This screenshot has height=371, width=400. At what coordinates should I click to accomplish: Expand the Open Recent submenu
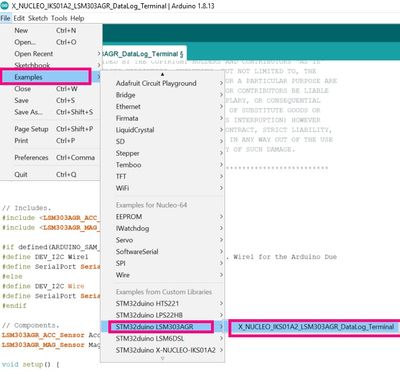tap(50, 54)
